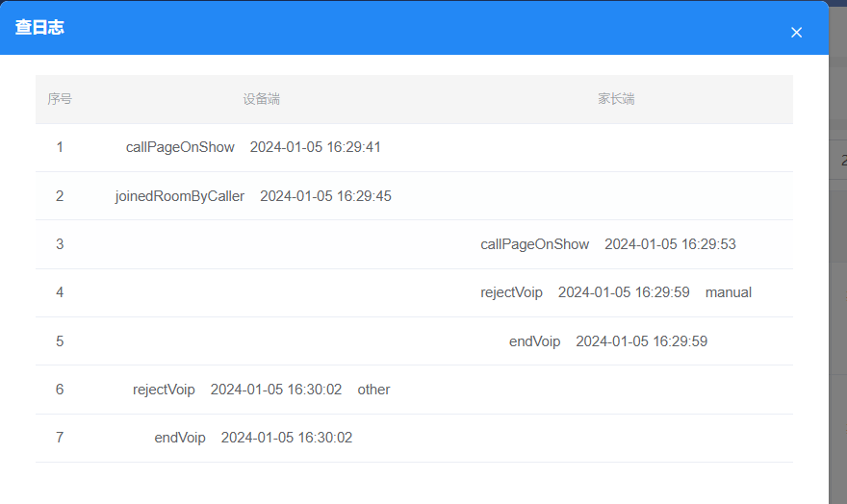Select callPageOnShow entry at 16:29:53

coord(608,244)
